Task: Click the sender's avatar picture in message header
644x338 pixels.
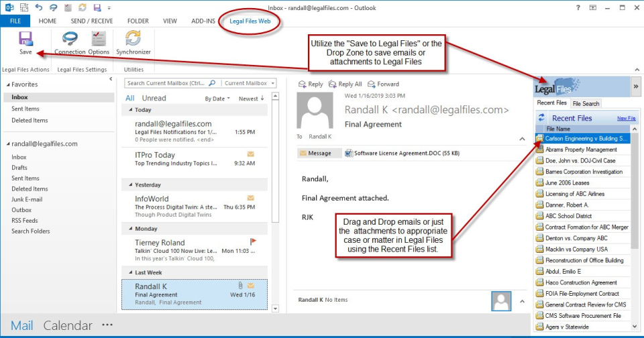Action: [x=315, y=111]
